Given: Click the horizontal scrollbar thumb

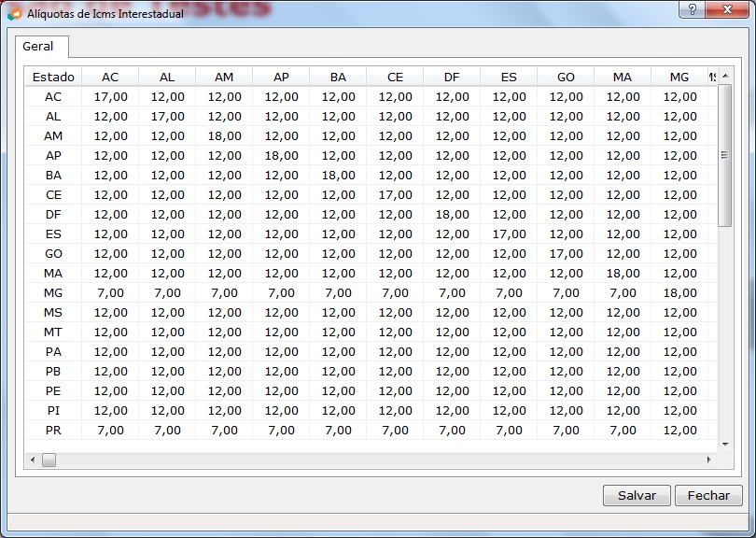Looking at the screenshot, I should (49, 460).
